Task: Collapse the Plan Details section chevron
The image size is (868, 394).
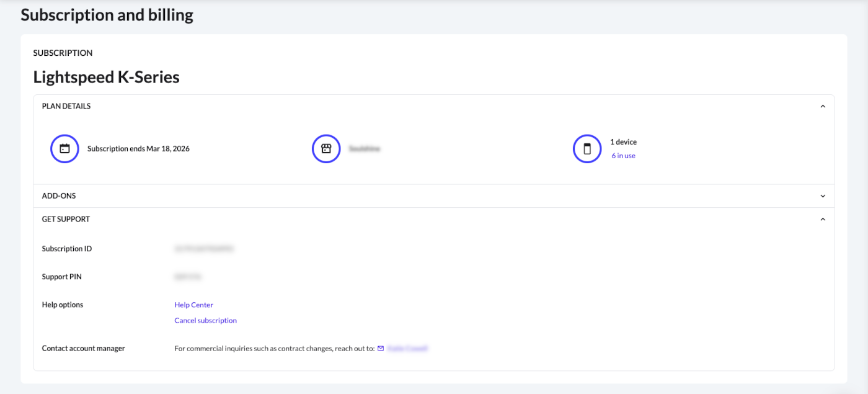Action: [x=823, y=106]
